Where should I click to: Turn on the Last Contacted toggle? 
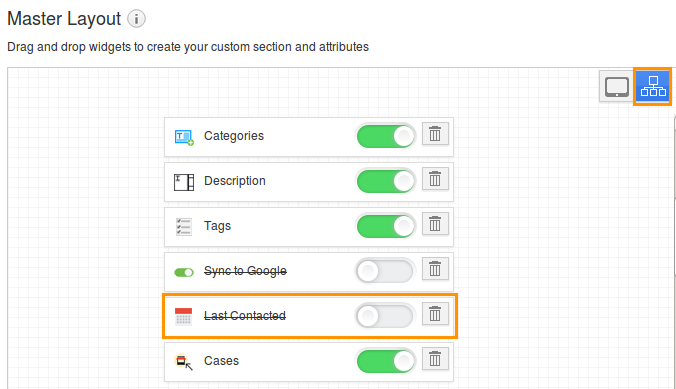point(385,316)
